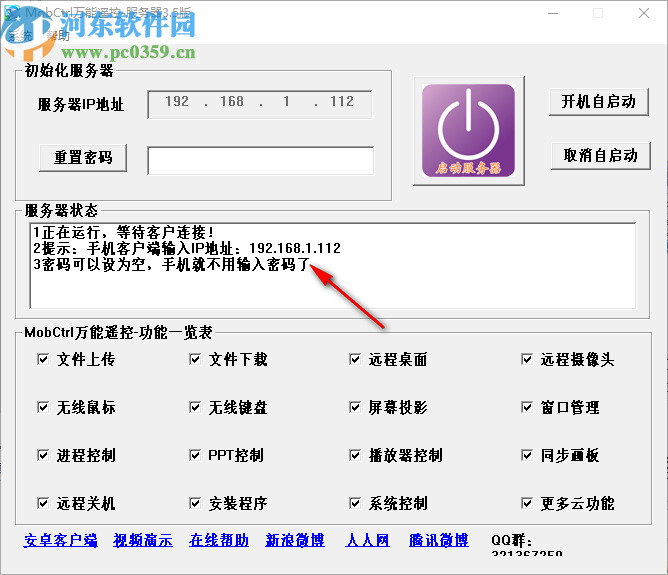Image resolution: width=668 pixels, height=575 pixels.
Task: Open the 视频演示 link
Action: tap(143, 540)
